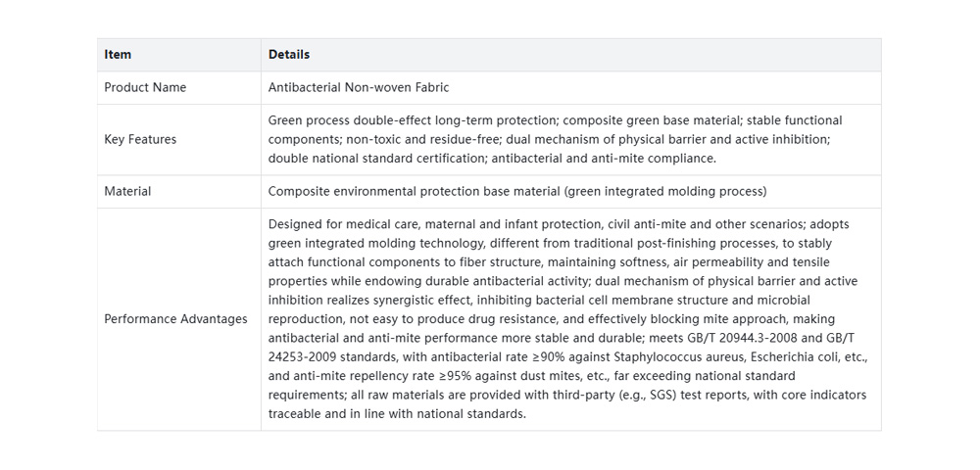Viewport: 980px width, 470px height.
Task: Click "Antibacterial Non-woven Fabric" product name text
Action: click(359, 87)
